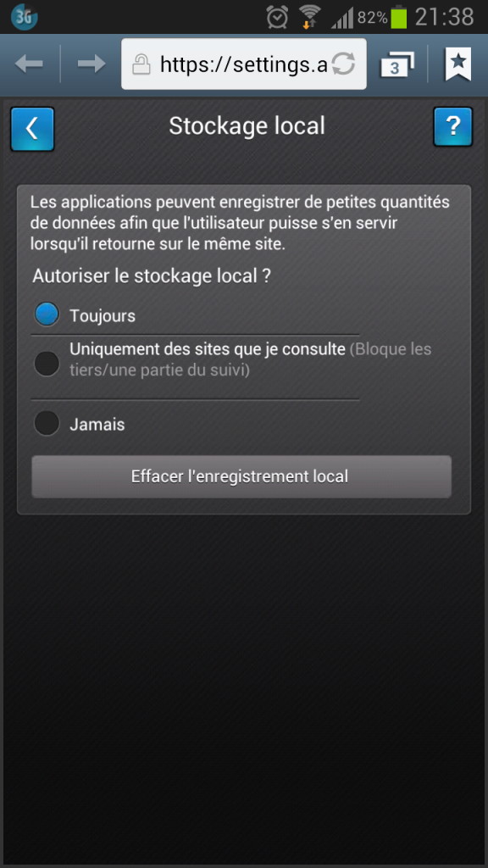Tap the browser forward arrow
This screenshot has height=868, width=488.
91,64
